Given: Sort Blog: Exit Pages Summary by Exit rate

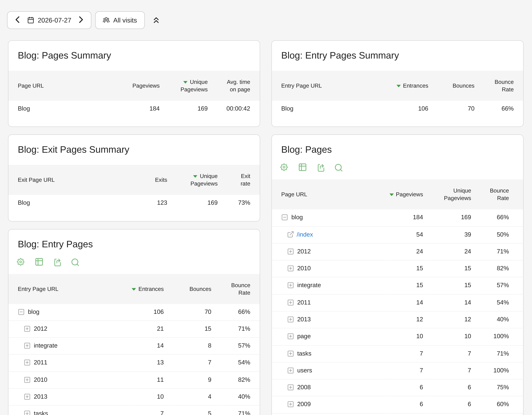Looking at the screenshot, I should click(245, 180).
